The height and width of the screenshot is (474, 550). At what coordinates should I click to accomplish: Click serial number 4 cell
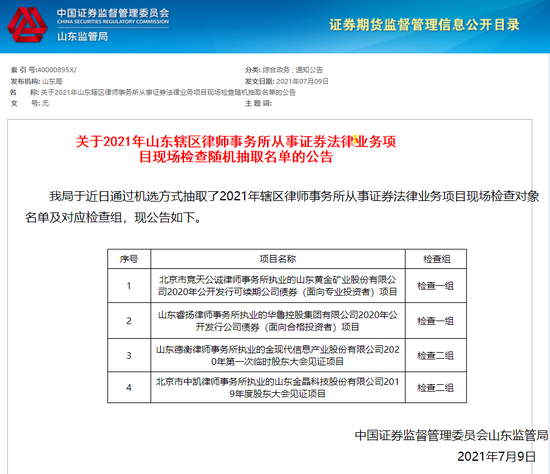[x=129, y=387]
